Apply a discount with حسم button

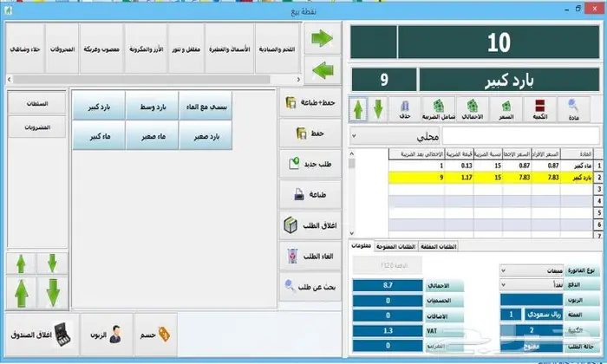[x=155, y=335]
